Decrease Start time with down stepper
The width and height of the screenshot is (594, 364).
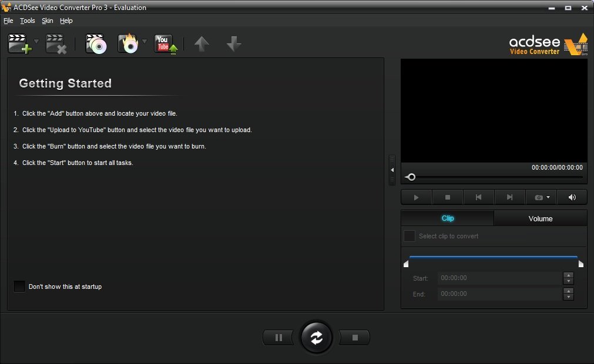tap(568, 281)
